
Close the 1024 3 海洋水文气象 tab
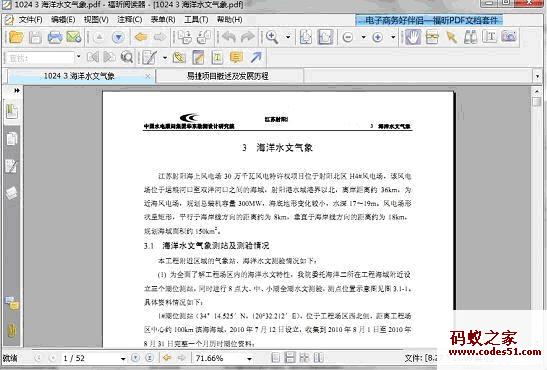[x=148, y=76]
